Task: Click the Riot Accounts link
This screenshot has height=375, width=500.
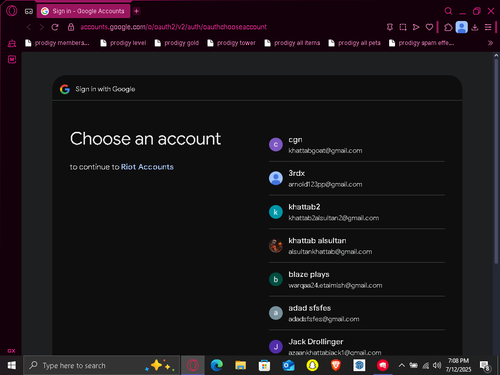Action: click(x=147, y=167)
